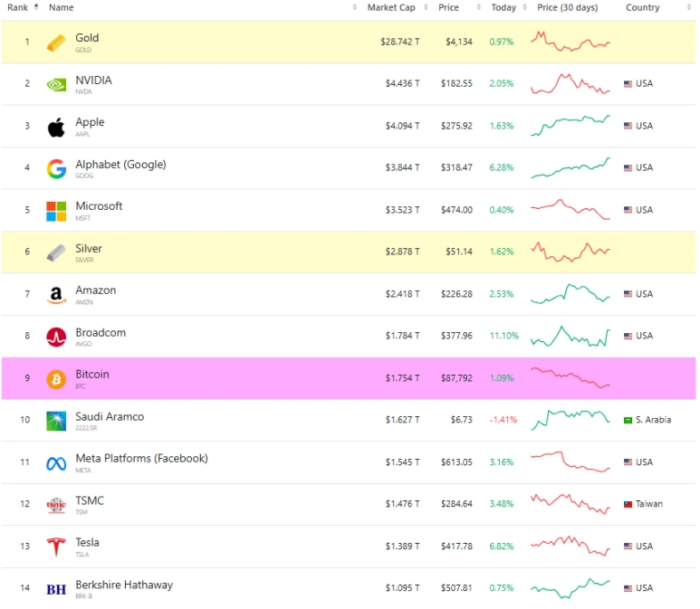Viewport: 700px width, 609px height.
Task: Click Microsoft's $3.523 T market cap
Action: 402,210
